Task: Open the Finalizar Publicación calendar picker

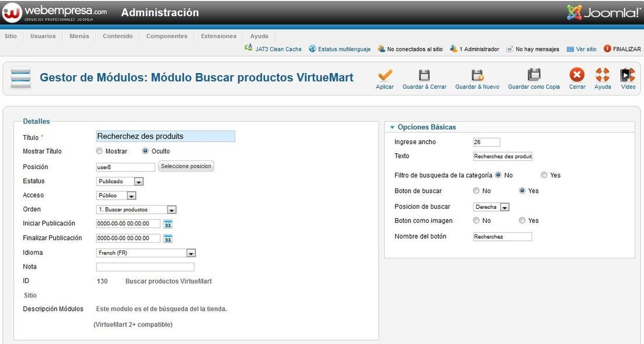Action: coord(168,239)
